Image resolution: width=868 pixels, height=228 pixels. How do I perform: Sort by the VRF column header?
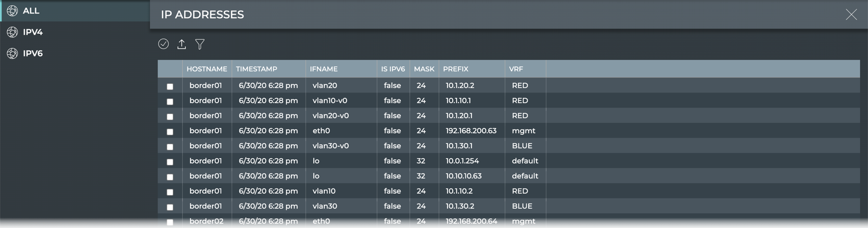[516, 69]
